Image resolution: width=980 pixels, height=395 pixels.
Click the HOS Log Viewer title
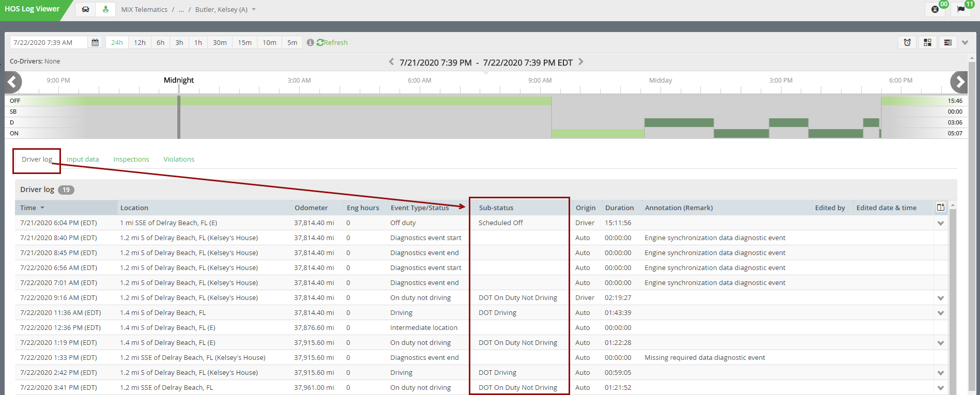(x=32, y=9)
